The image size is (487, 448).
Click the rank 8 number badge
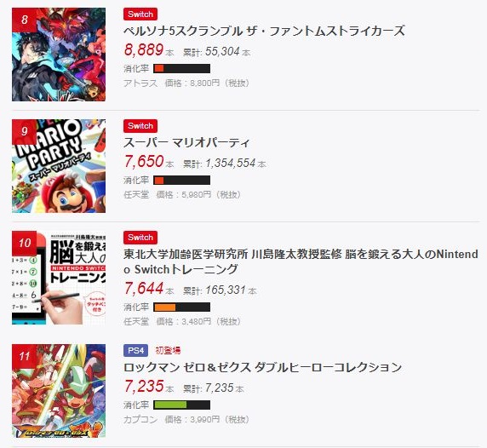(24, 20)
